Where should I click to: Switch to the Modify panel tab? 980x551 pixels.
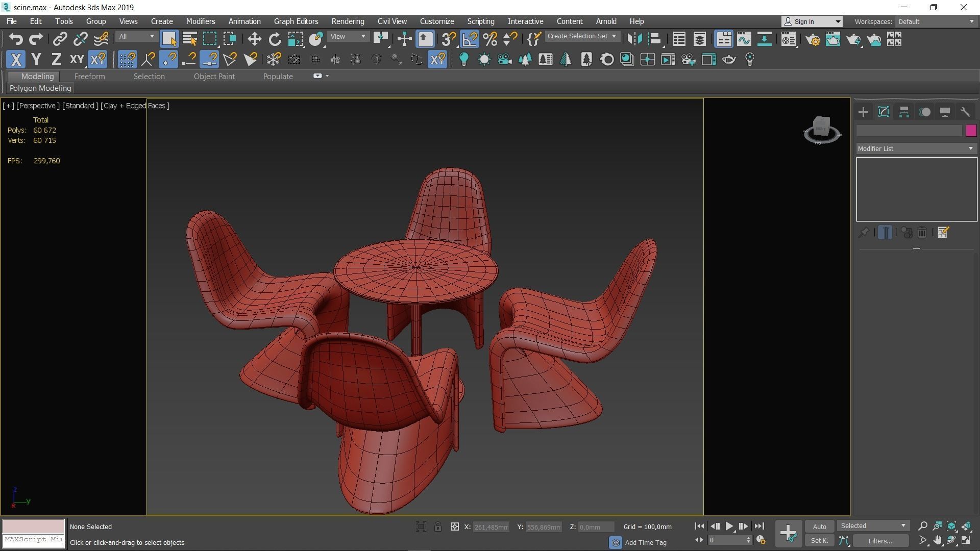click(x=884, y=112)
